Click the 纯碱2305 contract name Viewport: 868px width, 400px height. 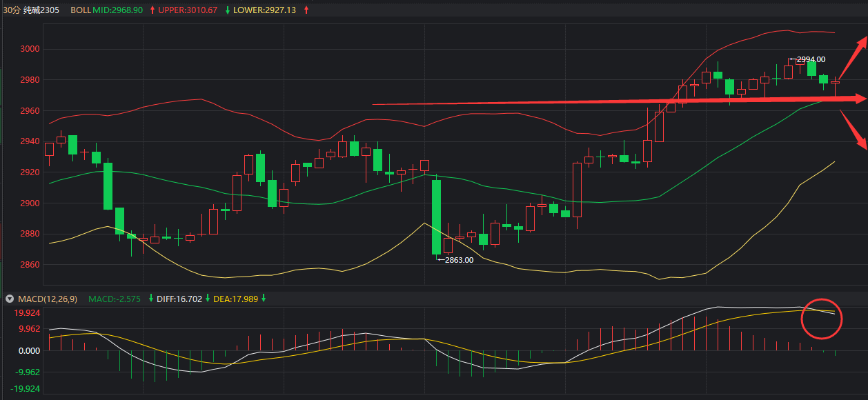(41, 10)
